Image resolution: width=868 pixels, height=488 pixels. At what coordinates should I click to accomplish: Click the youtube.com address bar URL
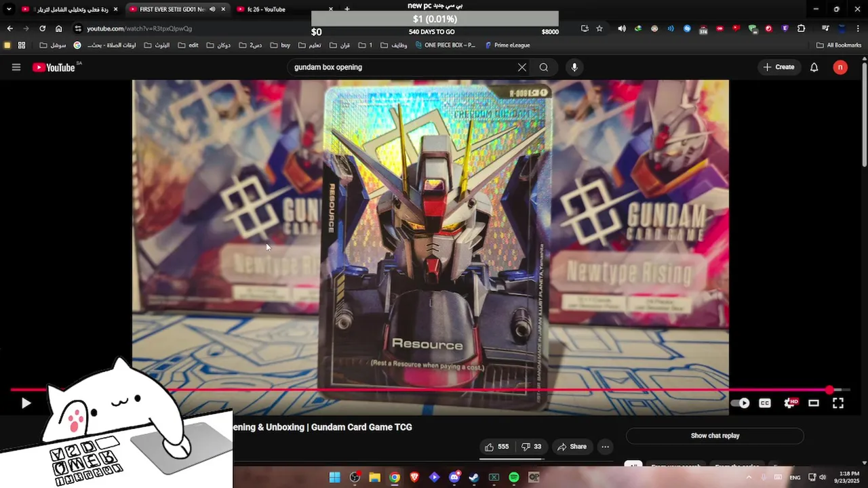pos(140,28)
